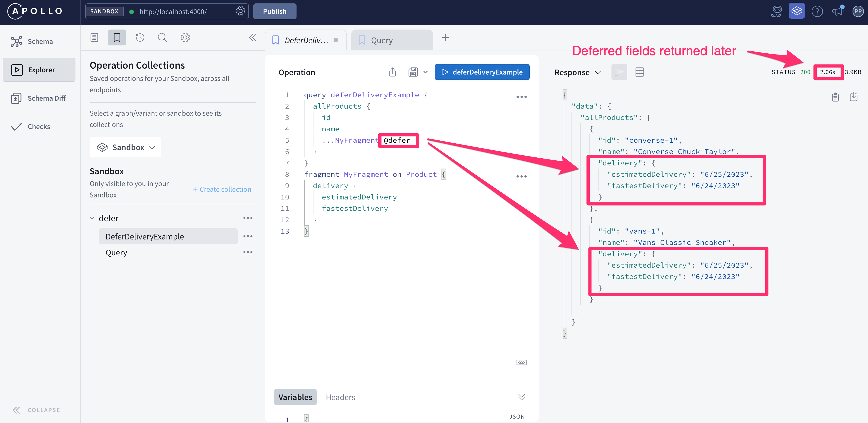Open the search magnifier icon panel
Viewport: 868px width, 423px height.
(x=162, y=37)
